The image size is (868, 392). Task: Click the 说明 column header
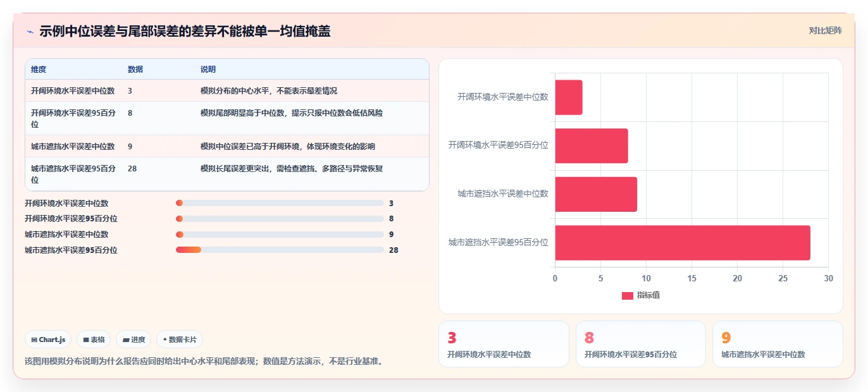[208, 69]
